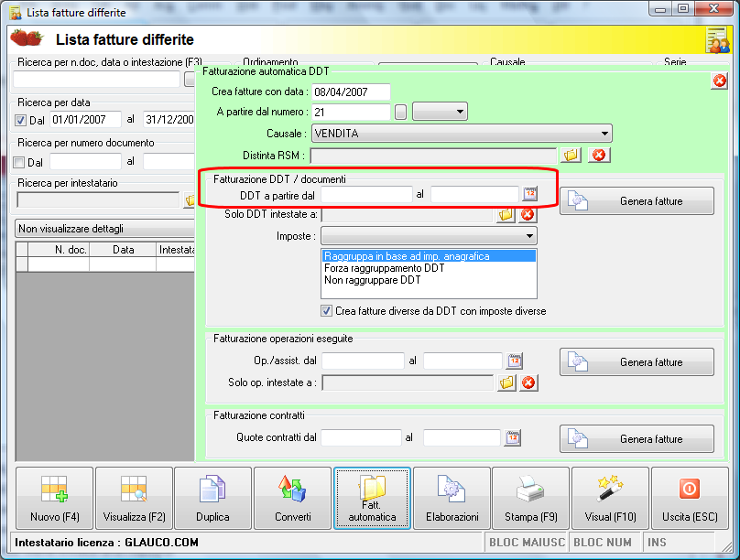Click Ricerca per data end date 31/12/200
Image resolution: width=740 pixels, height=560 pixels.
click(169, 120)
